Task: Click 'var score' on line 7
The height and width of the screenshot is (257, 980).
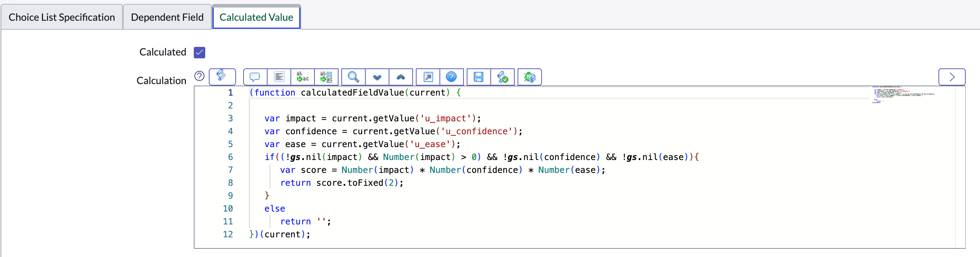Action: [303, 170]
